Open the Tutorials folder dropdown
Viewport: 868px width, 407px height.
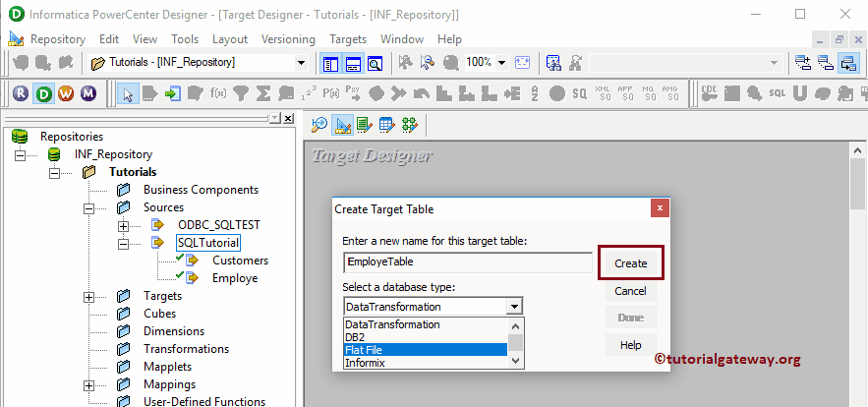click(x=301, y=63)
